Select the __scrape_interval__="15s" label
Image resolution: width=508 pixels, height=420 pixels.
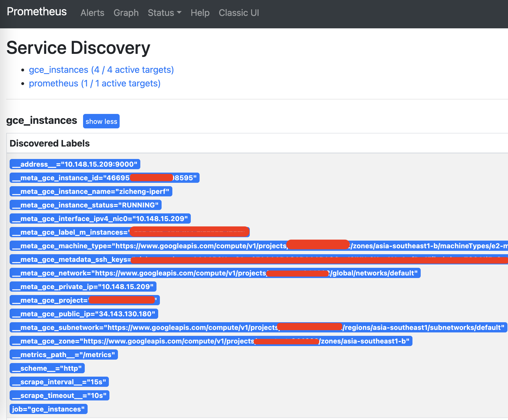(59, 382)
